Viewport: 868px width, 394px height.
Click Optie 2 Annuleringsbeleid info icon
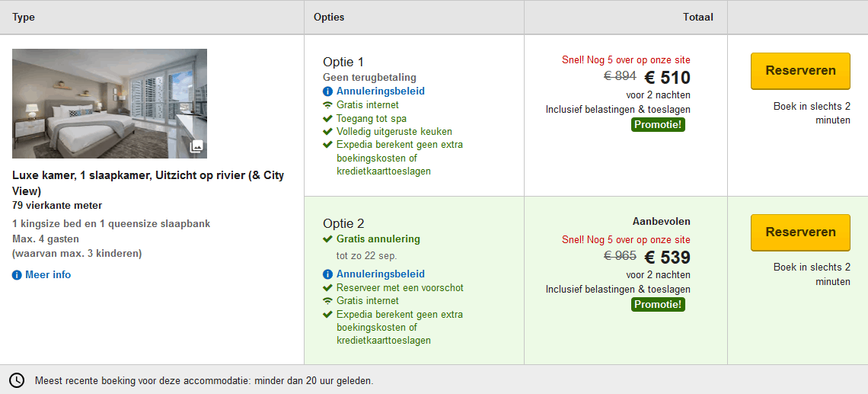[327, 274]
